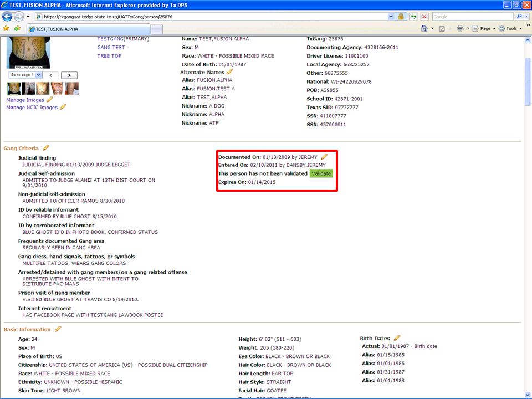The image size is (532, 399).
Task: Click the browser Back arrow button
Action: (x=7, y=16)
